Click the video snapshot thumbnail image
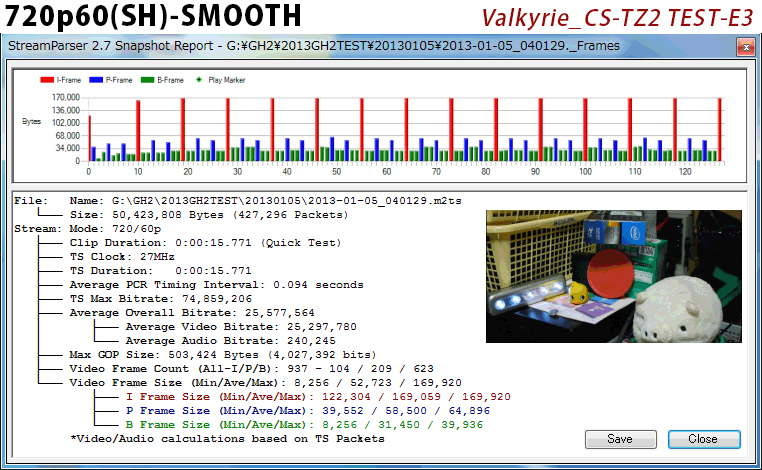The image size is (762, 470). pyautogui.click(x=613, y=276)
